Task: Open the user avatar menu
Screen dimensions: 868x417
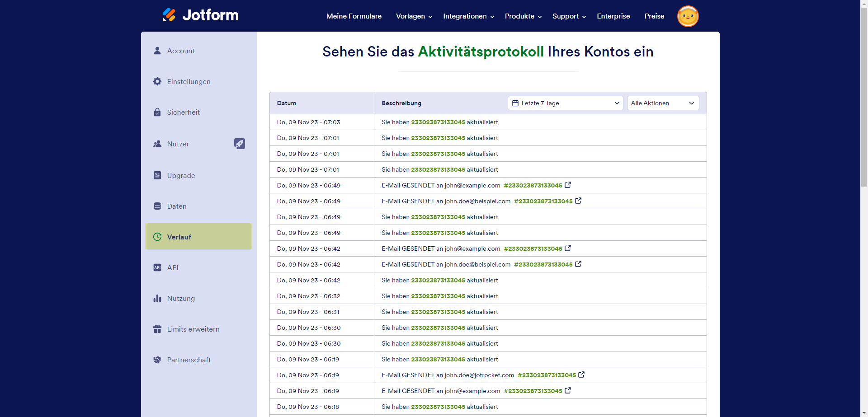Action: point(688,16)
